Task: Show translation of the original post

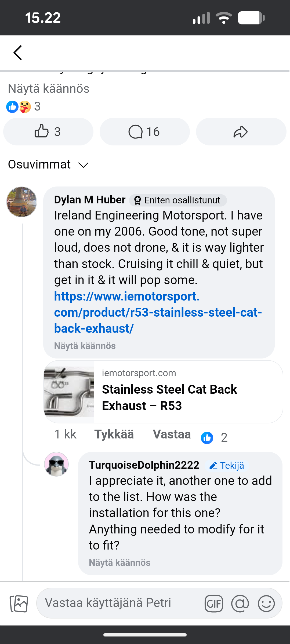Action: pyautogui.click(x=49, y=89)
